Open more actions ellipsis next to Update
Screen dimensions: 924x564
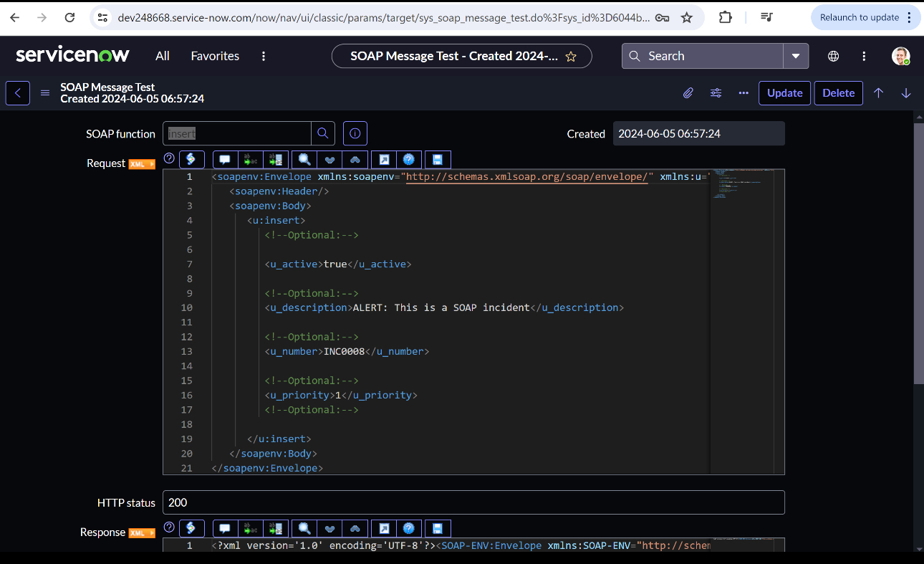743,93
